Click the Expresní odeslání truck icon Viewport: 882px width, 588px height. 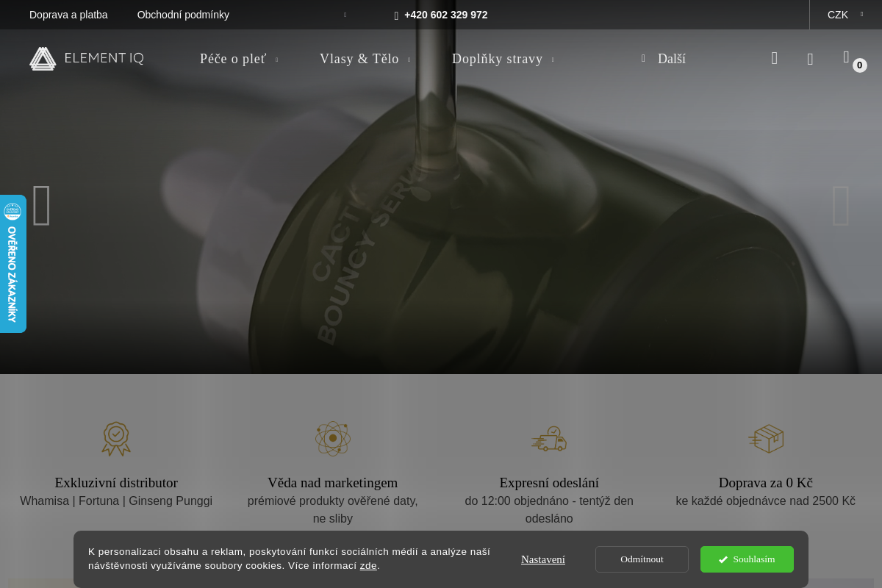549,439
